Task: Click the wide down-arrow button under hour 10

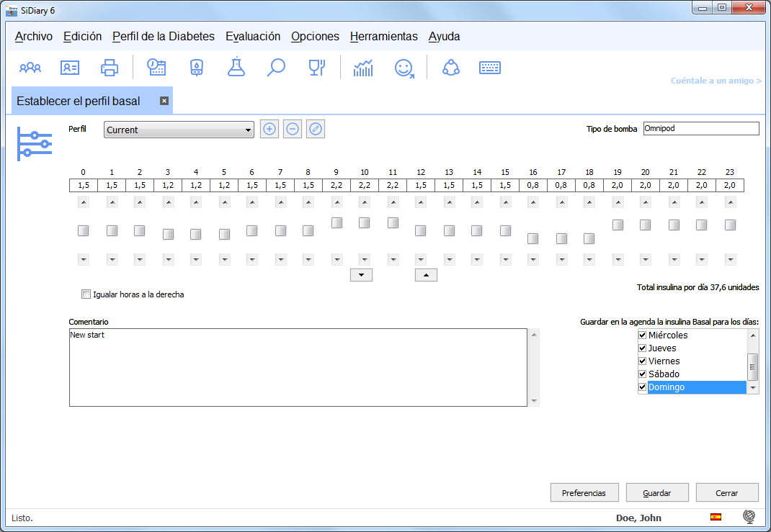Action: pos(360,274)
